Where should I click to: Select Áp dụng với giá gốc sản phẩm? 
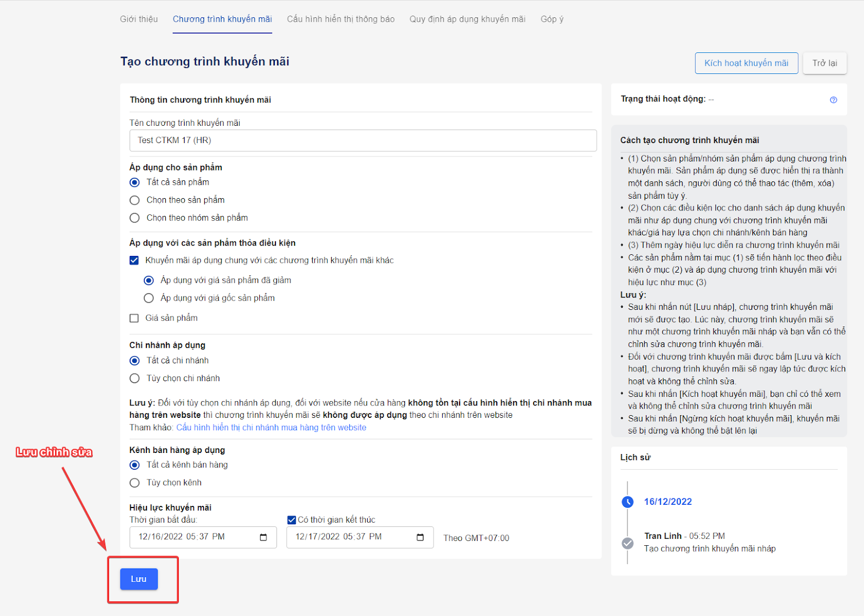149,298
